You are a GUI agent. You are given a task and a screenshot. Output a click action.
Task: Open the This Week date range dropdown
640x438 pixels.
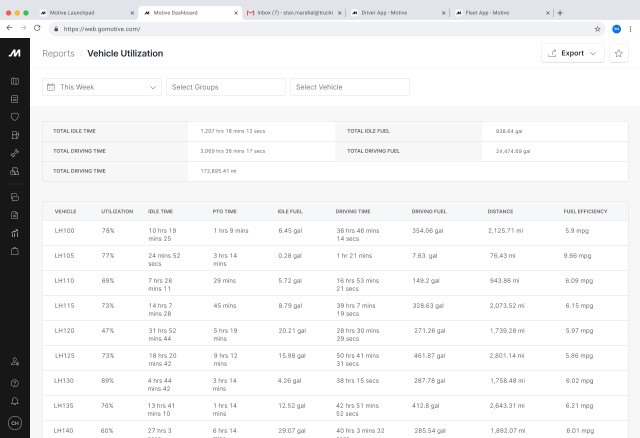pos(101,87)
